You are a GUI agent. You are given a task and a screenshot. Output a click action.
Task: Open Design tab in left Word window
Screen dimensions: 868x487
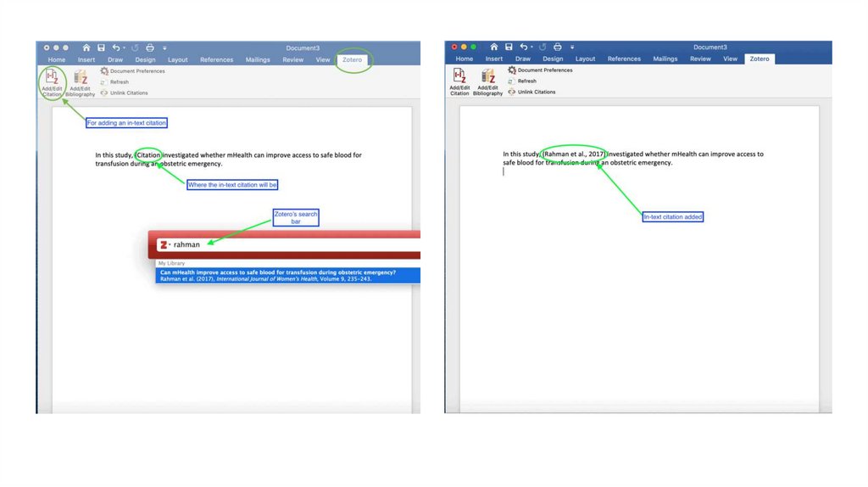tap(145, 60)
